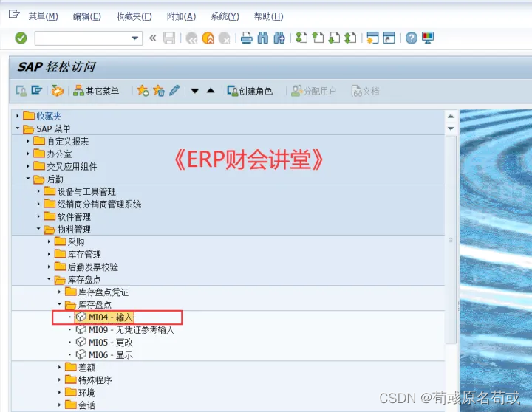Click the Save floppy disk icon
The image size is (532, 412).
click(169, 38)
